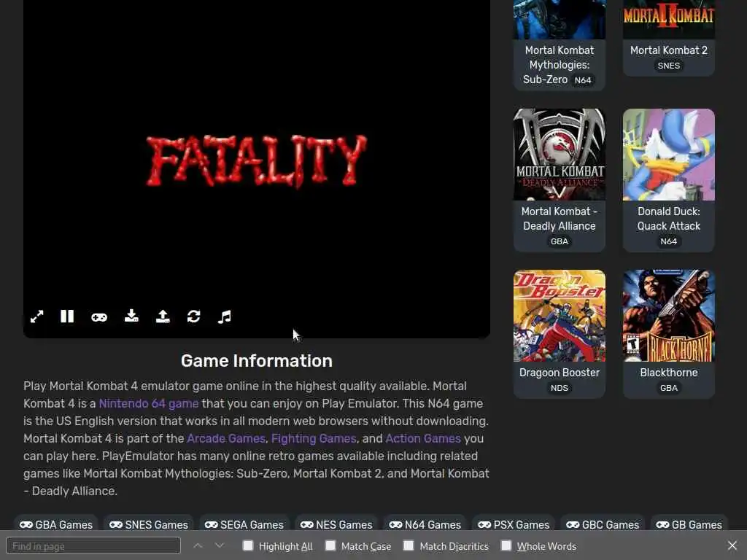The image size is (747, 560).
Task: Click the Mortal Kombat 2 title text
Action: (x=669, y=50)
